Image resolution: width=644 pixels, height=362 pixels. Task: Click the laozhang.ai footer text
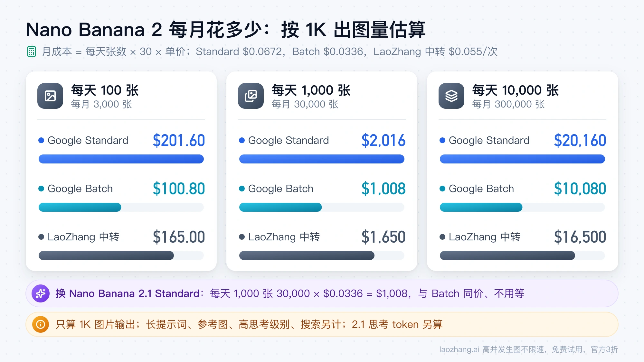pos(528,349)
